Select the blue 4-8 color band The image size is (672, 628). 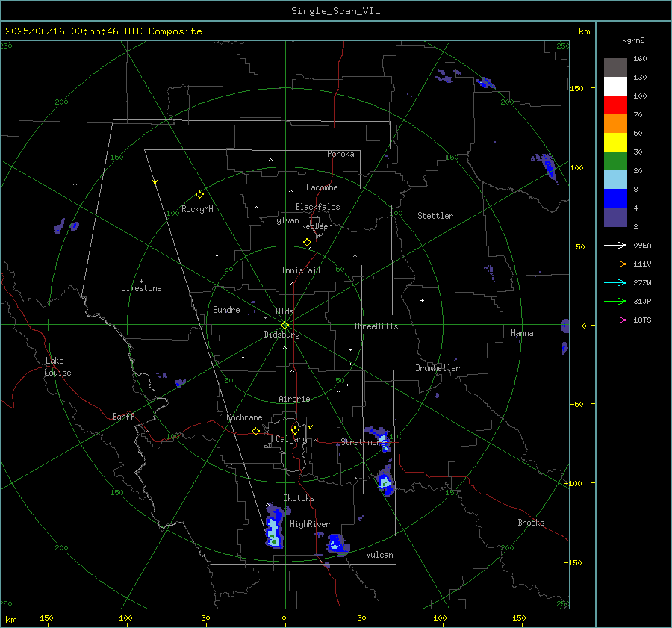[615, 199]
